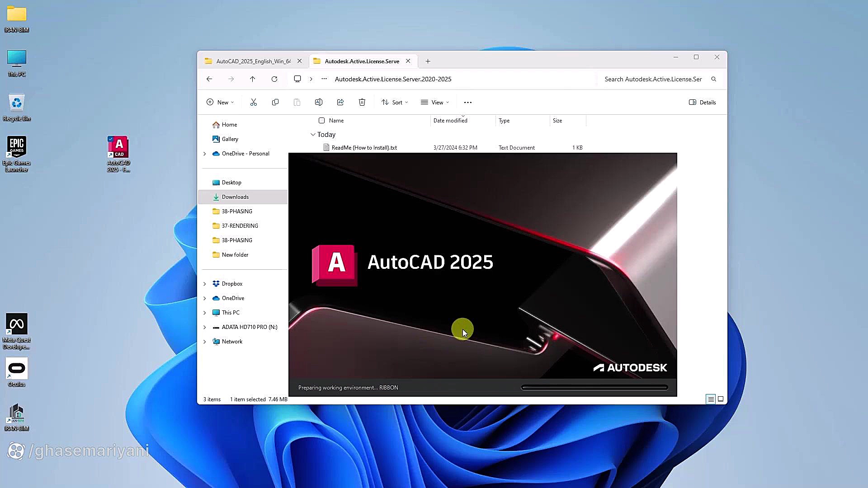Click the Delete trash icon

362,102
